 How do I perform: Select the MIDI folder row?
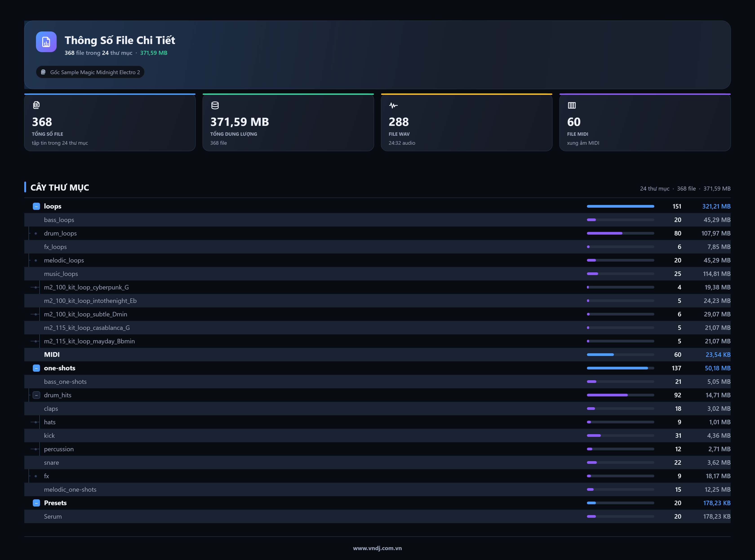[x=377, y=355]
